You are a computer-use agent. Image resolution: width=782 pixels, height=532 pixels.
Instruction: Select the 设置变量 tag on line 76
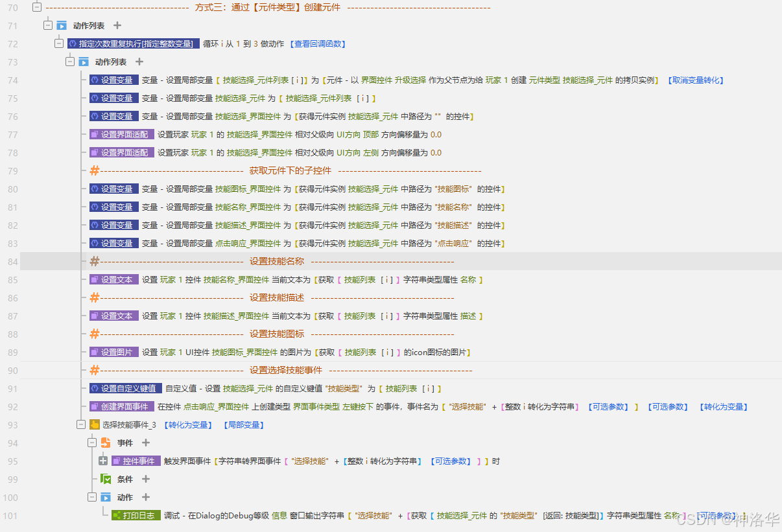pyautogui.click(x=114, y=116)
